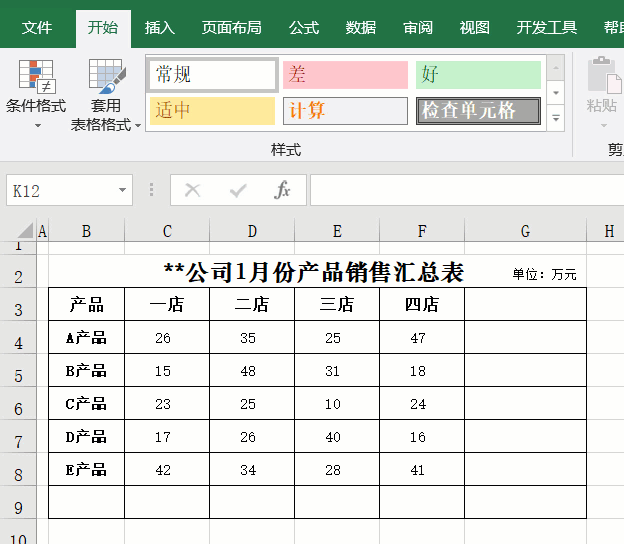Select the A产品 row label cell
The image size is (624, 544).
point(86,337)
